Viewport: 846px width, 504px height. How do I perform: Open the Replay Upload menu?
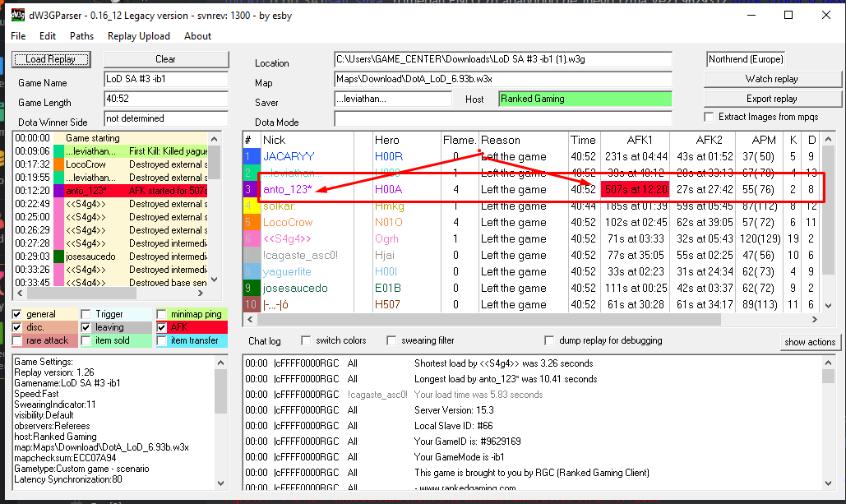point(139,36)
